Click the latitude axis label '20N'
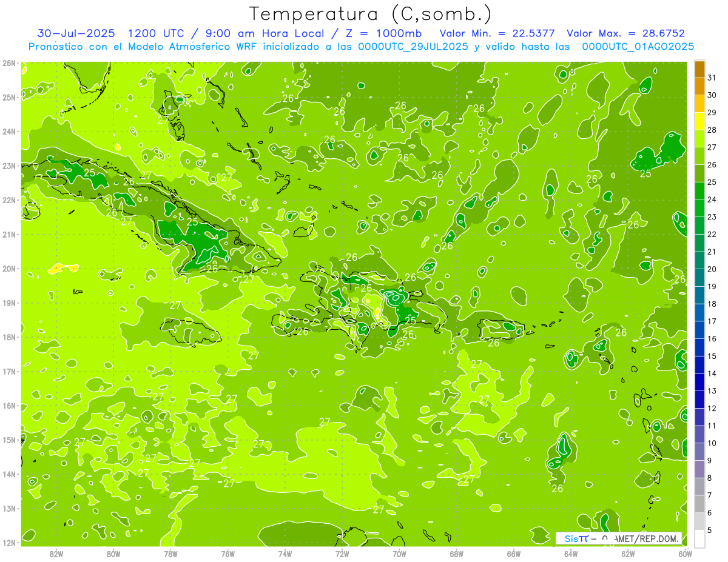The image size is (728, 562). (9, 268)
